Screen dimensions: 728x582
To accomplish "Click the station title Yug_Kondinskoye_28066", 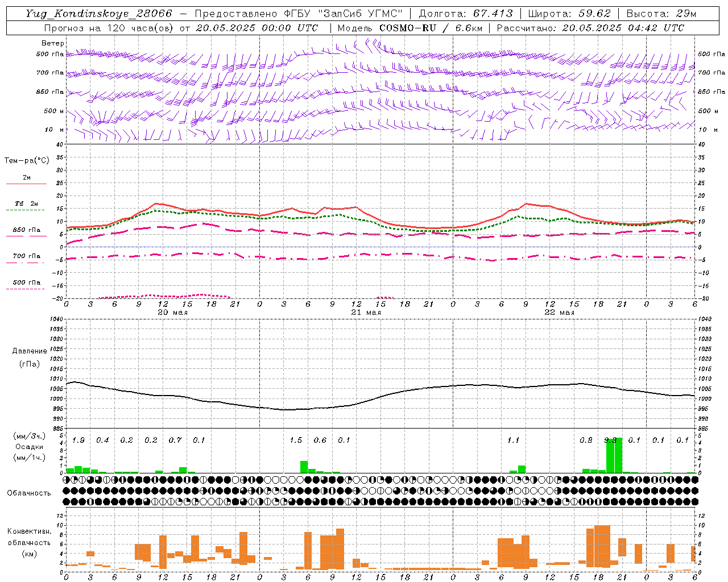I will pyautogui.click(x=98, y=14).
